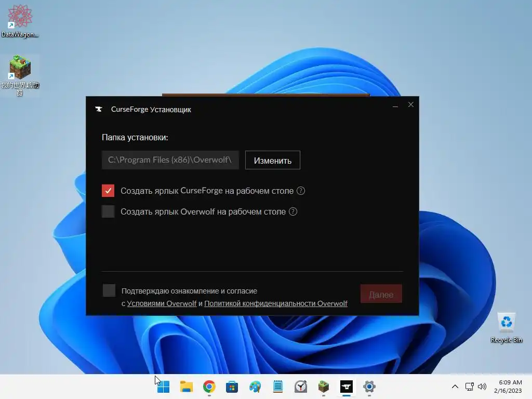Open Политикой конфиденциальности Overwolf link

(x=275, y=303)
